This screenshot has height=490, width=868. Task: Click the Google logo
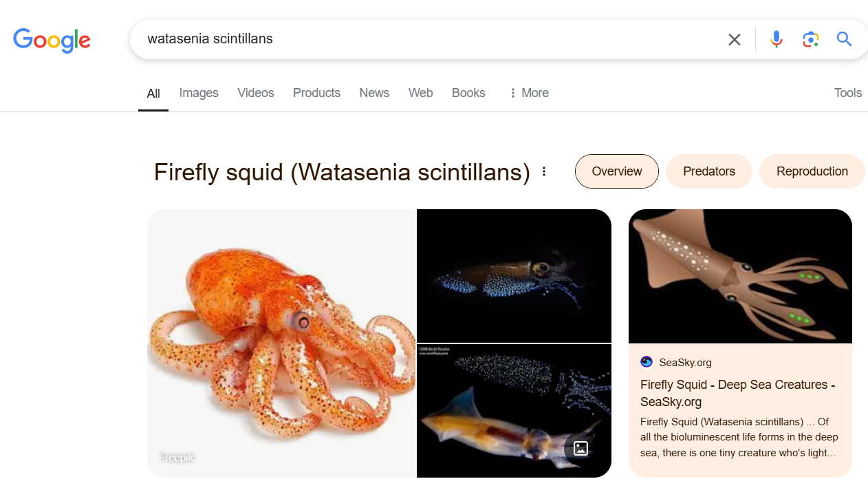(52, 40)
